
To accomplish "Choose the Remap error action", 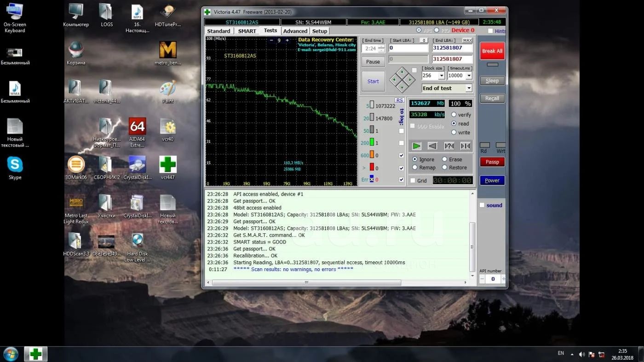I will (415, 168).
